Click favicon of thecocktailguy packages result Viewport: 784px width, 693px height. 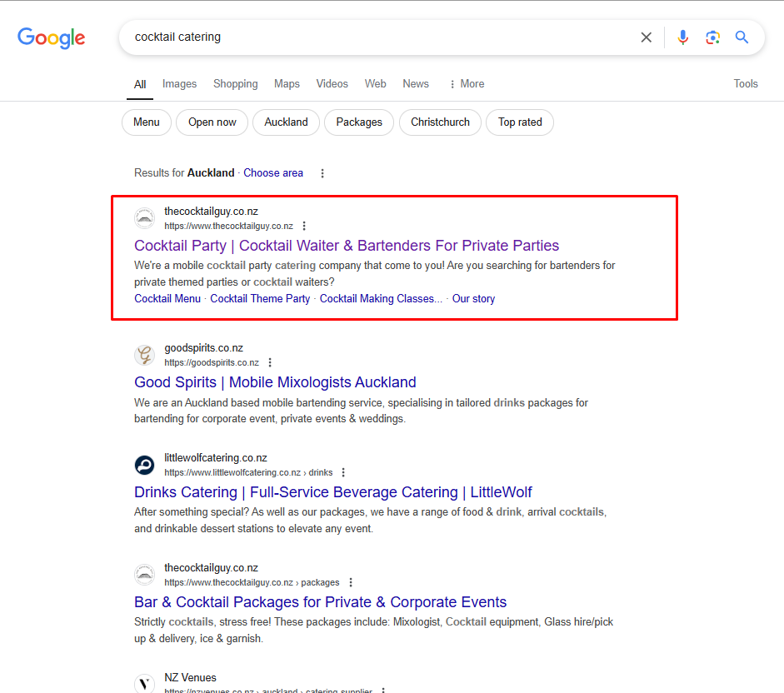tap(144, 575)
